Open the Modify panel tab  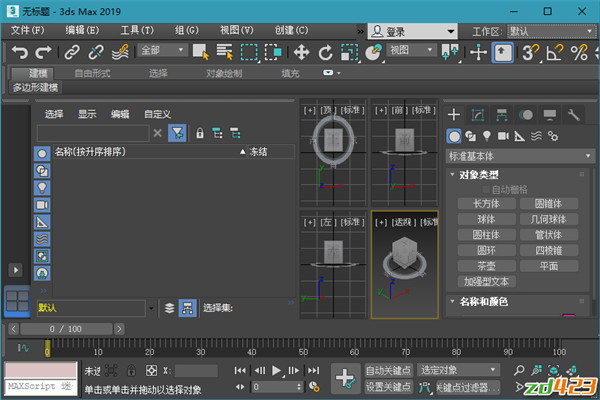478,114
